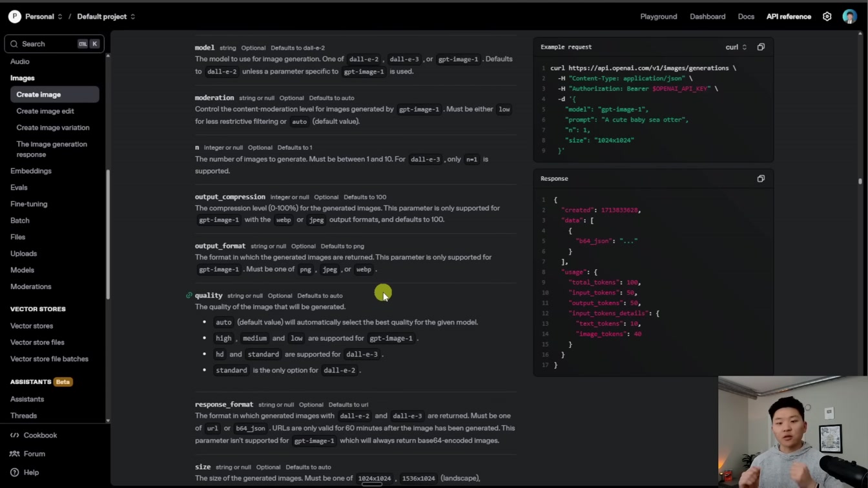Open Create image variation page

coord(53,128)
